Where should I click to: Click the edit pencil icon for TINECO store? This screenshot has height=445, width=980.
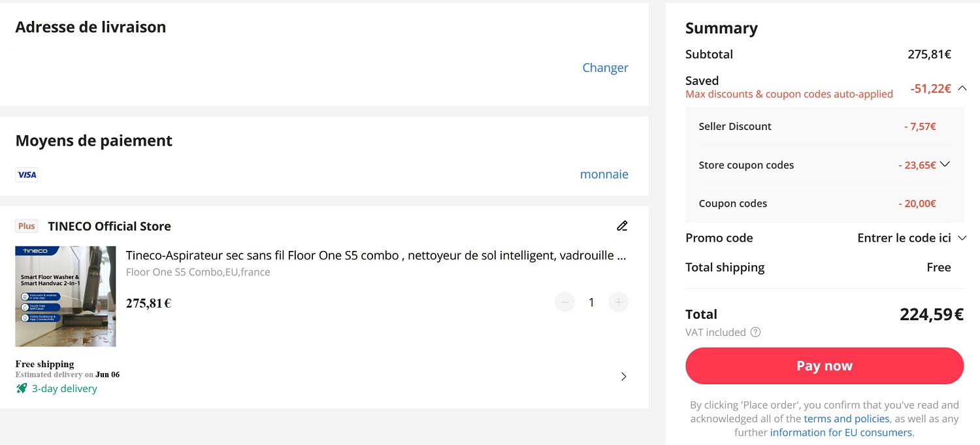(622, 226)
